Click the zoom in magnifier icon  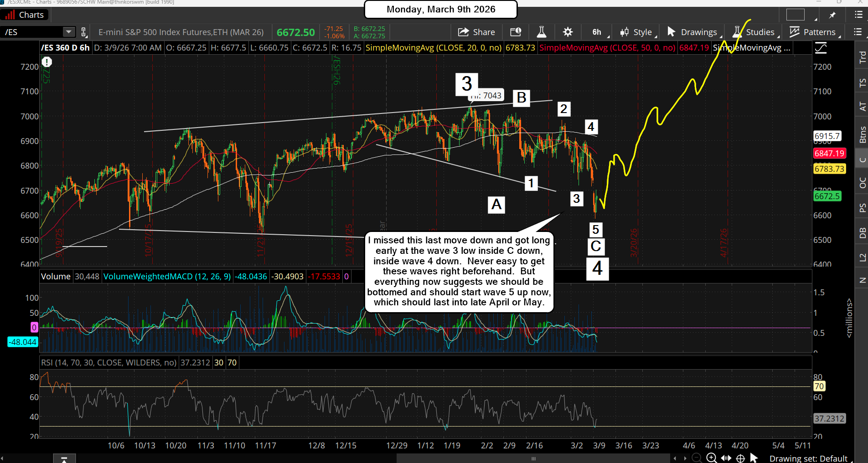tap(711, 458)
